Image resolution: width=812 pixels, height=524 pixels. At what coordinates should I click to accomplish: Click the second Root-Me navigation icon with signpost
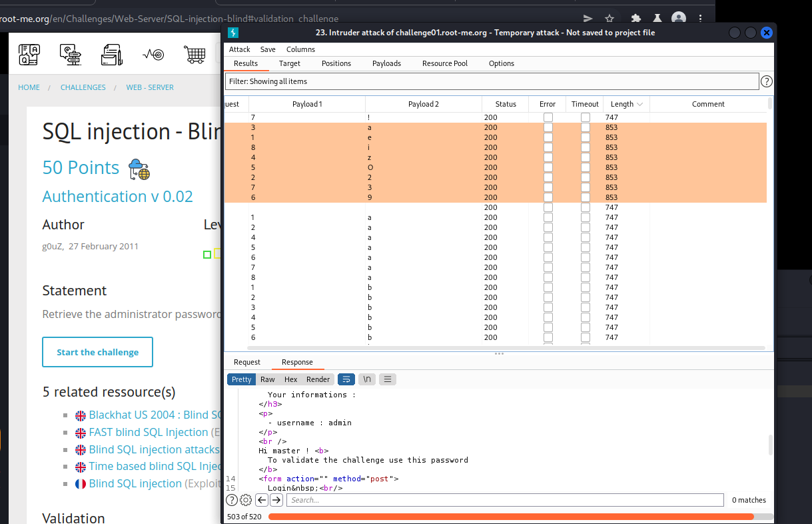pos(70,54)
